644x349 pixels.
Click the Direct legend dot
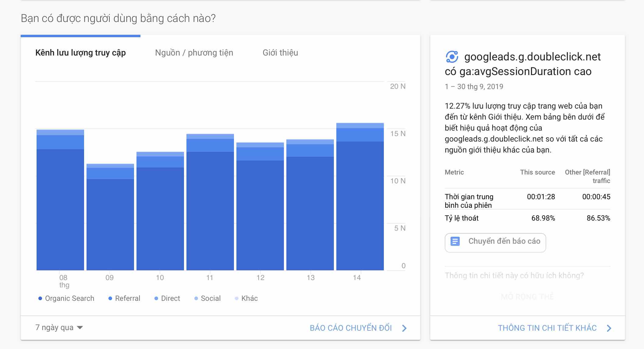click(x=156, y=298)
